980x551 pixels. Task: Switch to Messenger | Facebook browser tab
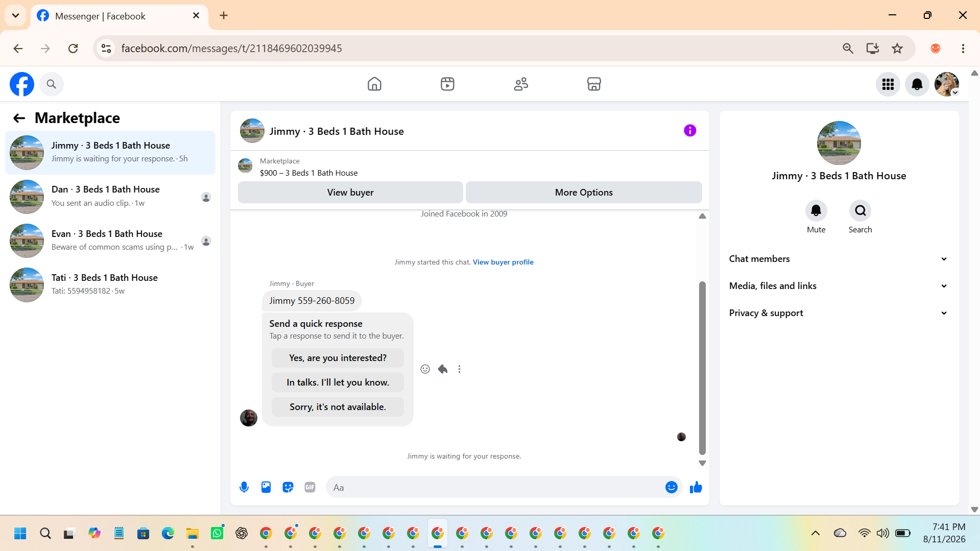[x=118, y=16]
